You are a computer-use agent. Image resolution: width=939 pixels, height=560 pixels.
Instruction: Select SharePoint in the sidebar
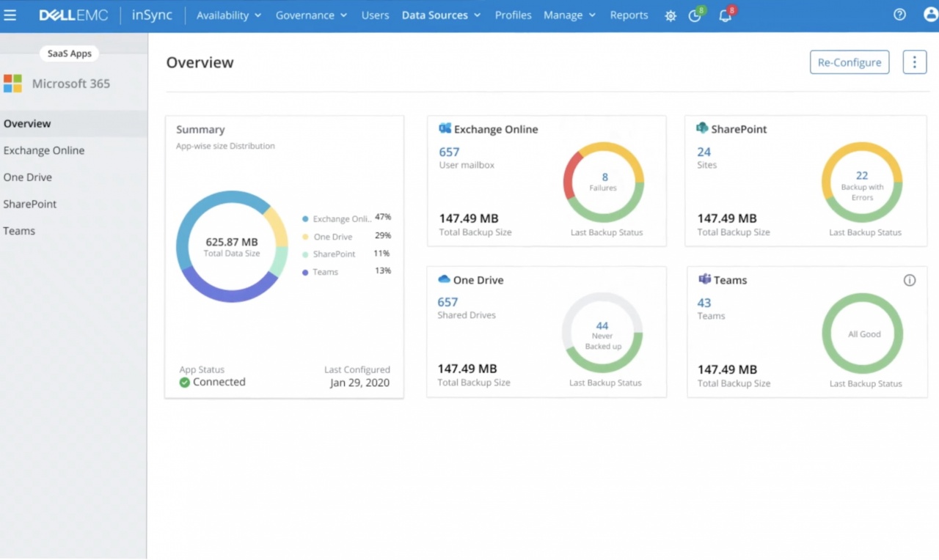(x=73, y=204)
